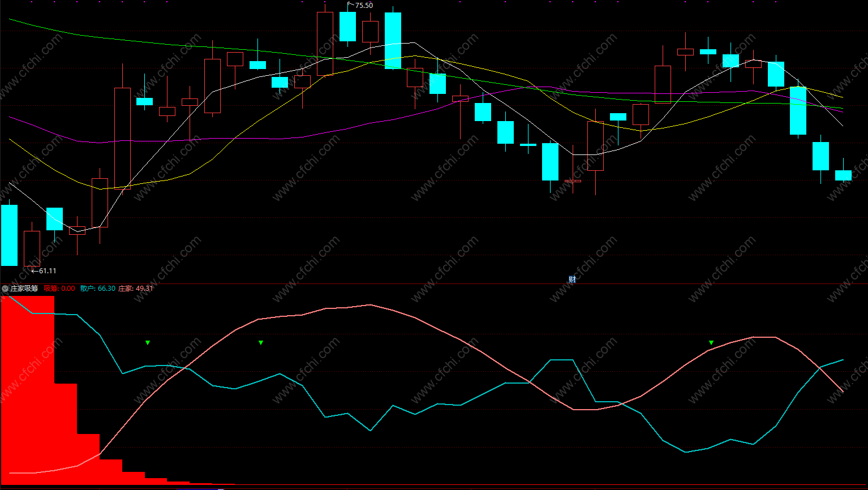
Task: Select the hollow red candlestick above 61.11
Action: (x=32, y=248)
